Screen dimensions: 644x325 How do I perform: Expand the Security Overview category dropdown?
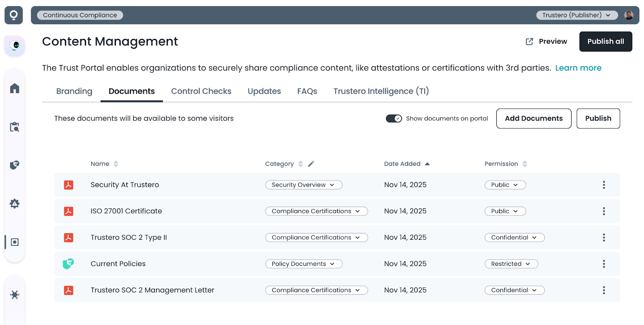click(303, 185)
